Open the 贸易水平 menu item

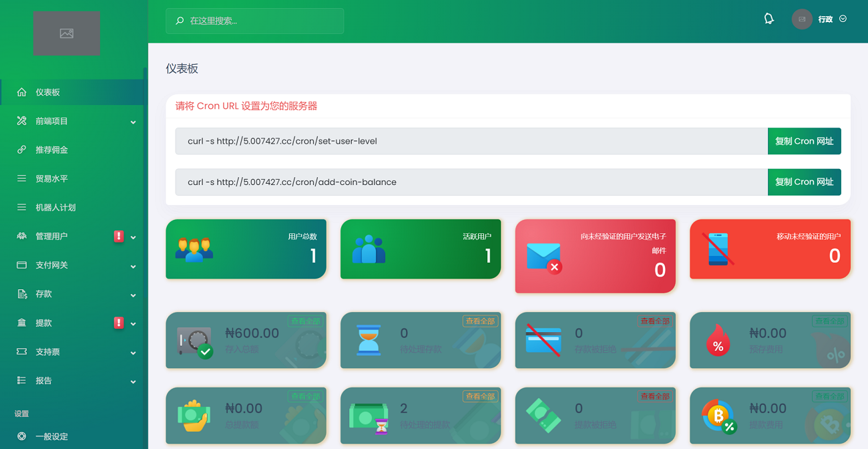coord(51,178)
